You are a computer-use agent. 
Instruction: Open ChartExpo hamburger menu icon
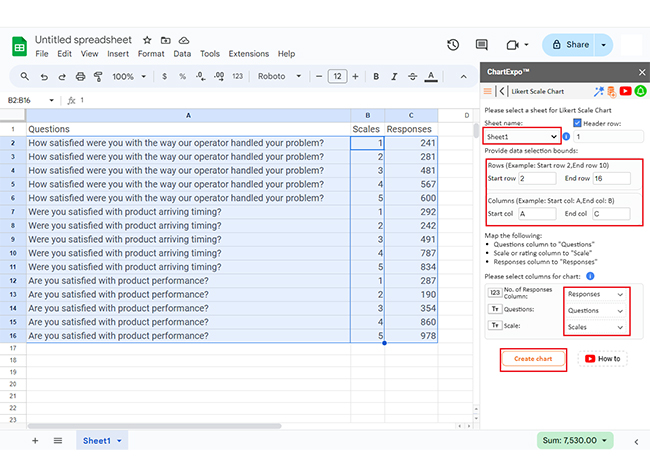[x=488, y=91]
